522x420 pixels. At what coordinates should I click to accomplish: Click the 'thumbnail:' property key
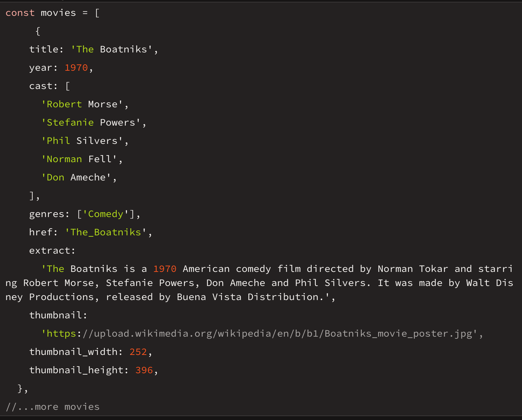58,315
